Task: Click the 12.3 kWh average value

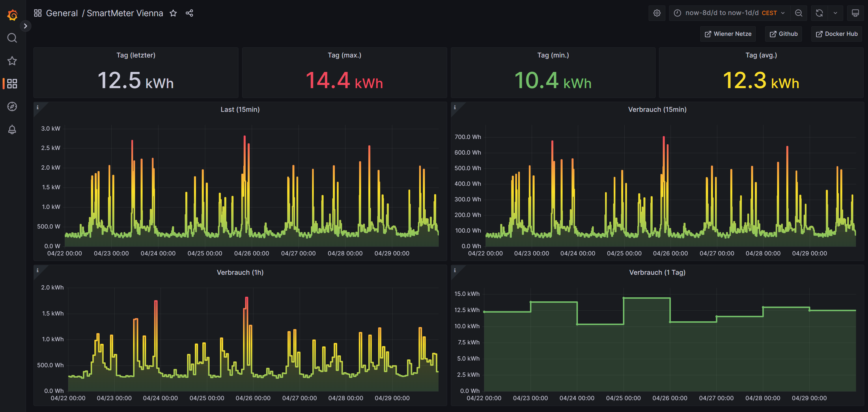Action: click(761, 81)
